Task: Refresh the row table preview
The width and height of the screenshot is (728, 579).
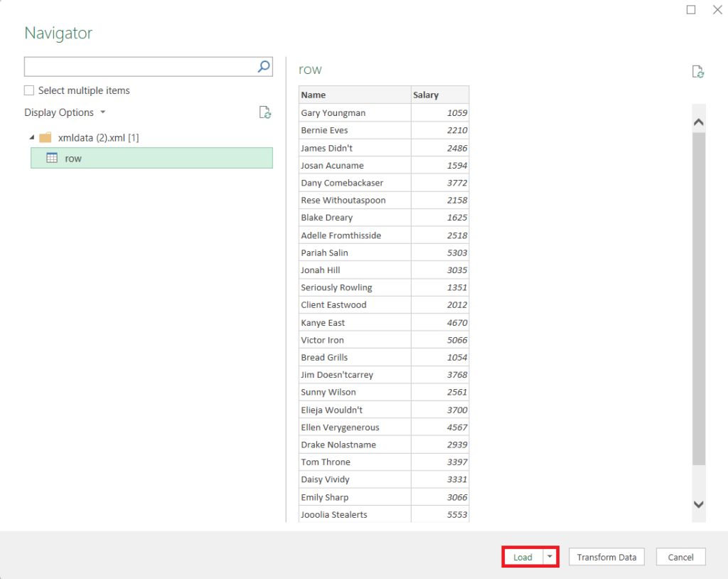Action: tap(698, 71)
